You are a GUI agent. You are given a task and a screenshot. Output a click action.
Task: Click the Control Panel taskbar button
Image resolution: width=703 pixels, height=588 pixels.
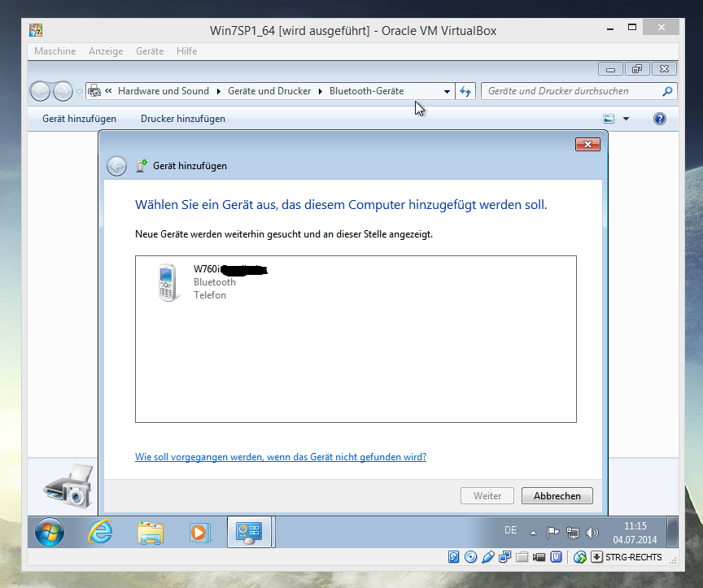point(249,532)
